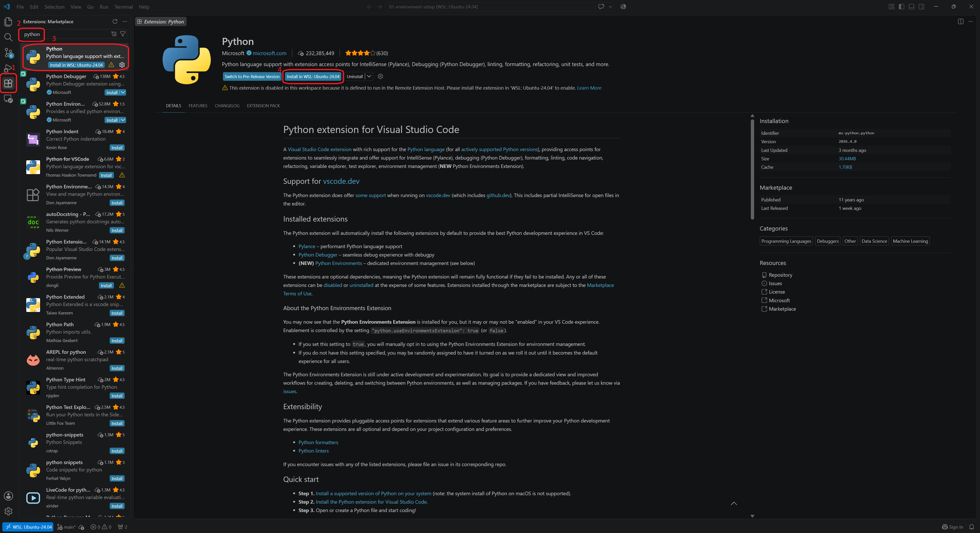Open notifications bell in status bar
The width and height of the screenshot is (980, 533).
pyautogui.click(x=971, y=527)
